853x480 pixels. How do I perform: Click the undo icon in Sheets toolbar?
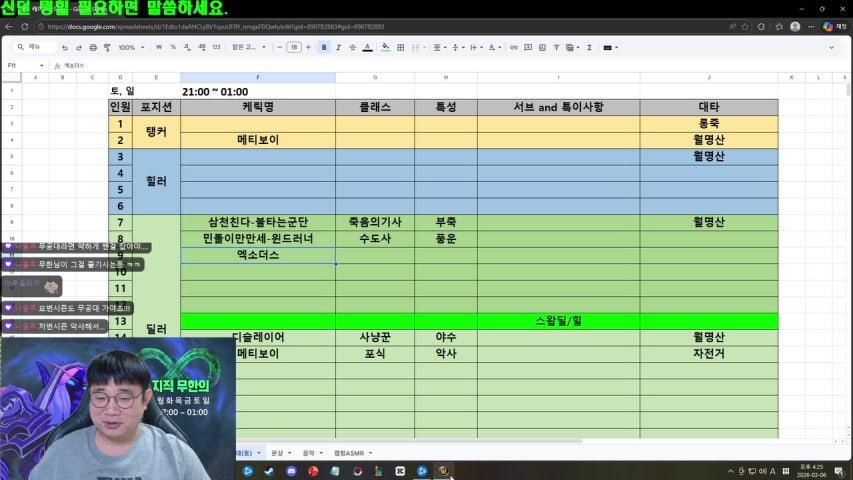tap(65, 48)
